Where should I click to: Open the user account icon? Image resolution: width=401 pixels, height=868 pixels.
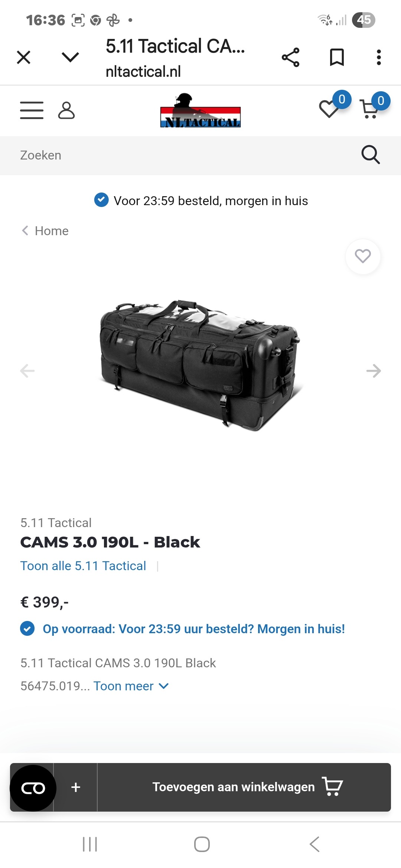(66, 110)
